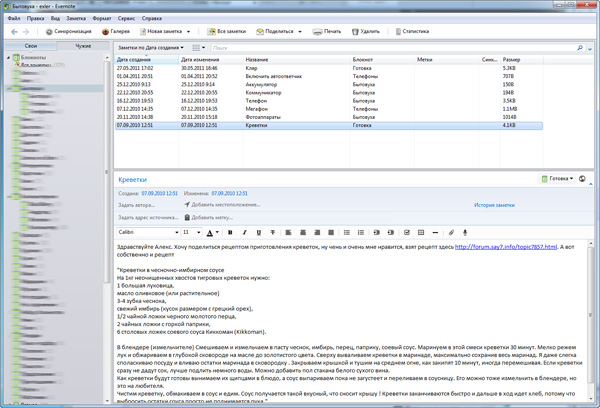Open the Формат menu
Screen dimensions: 600x408
pos(101,19)
